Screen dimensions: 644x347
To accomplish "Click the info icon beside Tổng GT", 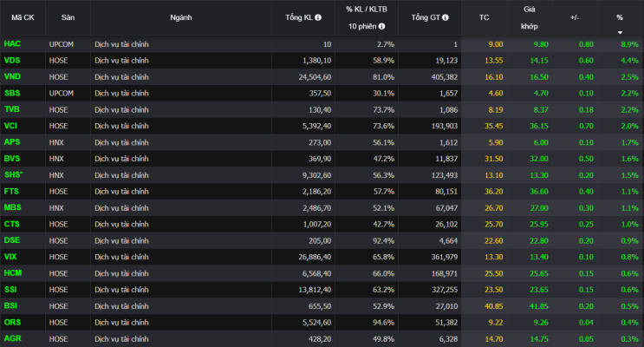I will point(446,17).
